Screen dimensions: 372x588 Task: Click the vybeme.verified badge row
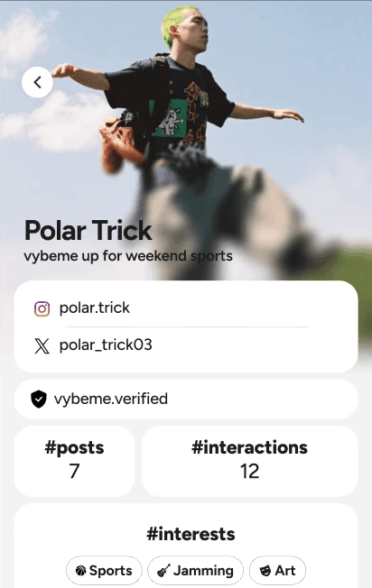186,399
